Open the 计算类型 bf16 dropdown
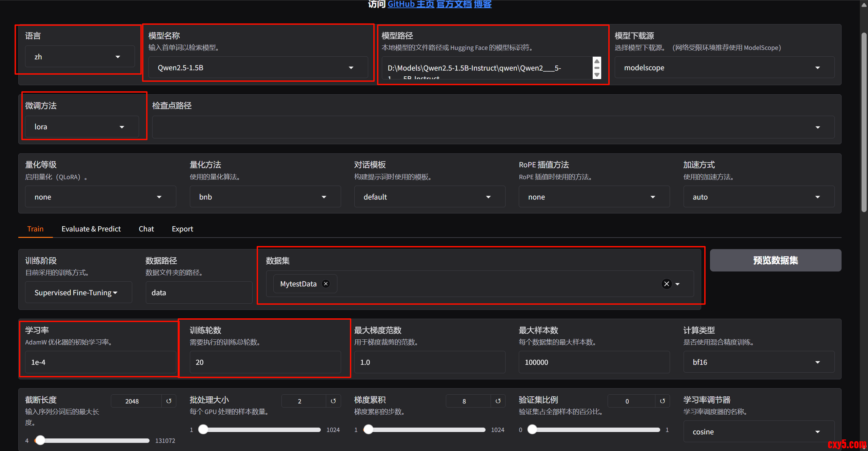The height and width of the screenshot is (451, 868). 758,362
